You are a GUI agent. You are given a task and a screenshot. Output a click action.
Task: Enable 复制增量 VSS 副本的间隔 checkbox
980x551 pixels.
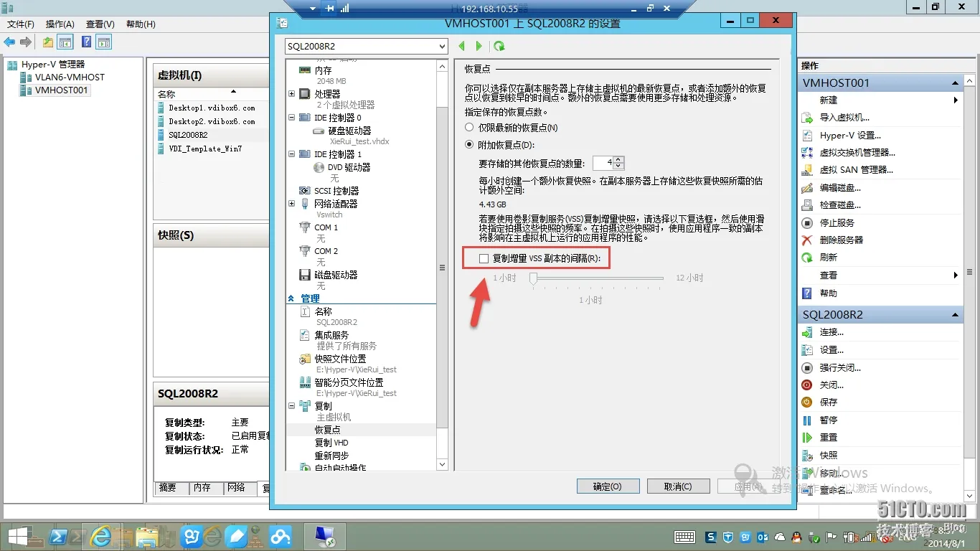[x=484, y=258]
